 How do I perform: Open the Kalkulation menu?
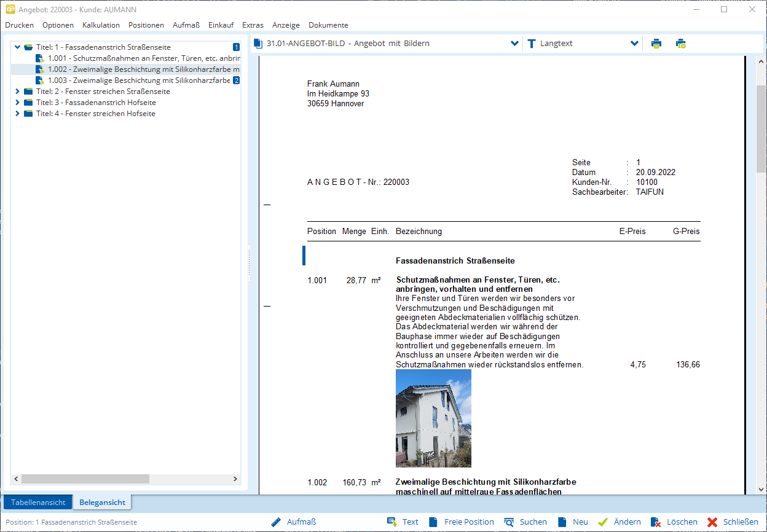pyautogui.click(x=101, y=25)
